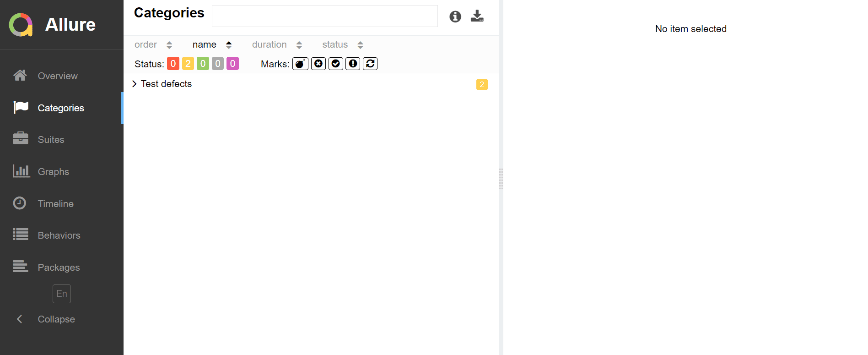Toggle the exclamation-circle mark filter
The height and width of the screenshot is (355, 868).
click(353, 64)
